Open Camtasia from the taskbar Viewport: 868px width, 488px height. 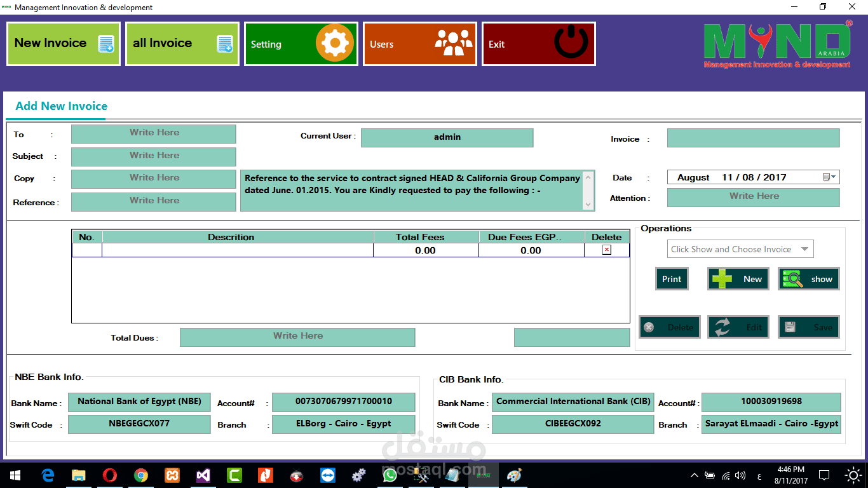[x=234, y=475]
